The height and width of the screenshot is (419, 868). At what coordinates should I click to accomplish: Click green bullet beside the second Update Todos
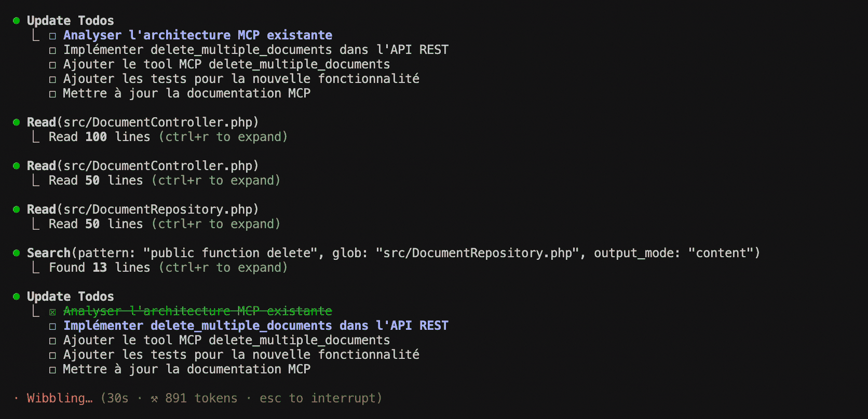click(x=16, y=297)
